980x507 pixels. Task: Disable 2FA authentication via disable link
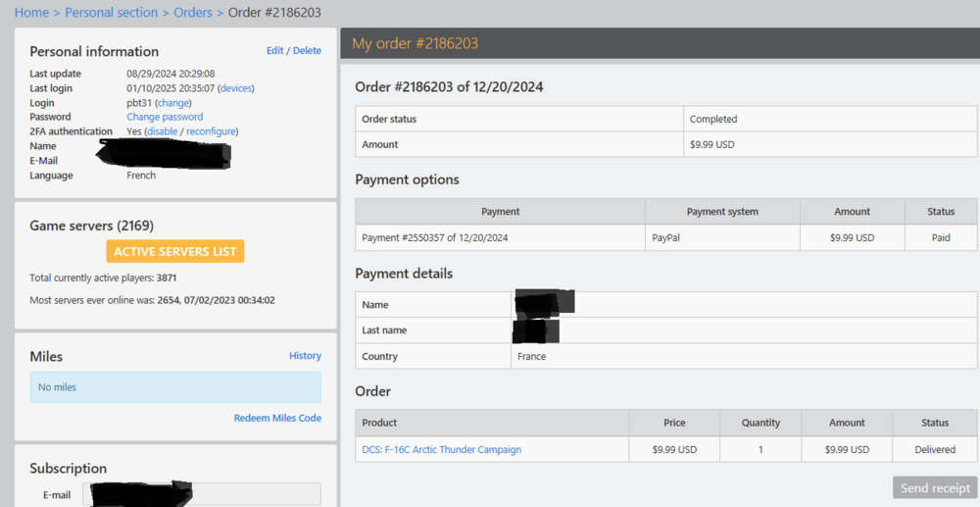tap(162, 131)
